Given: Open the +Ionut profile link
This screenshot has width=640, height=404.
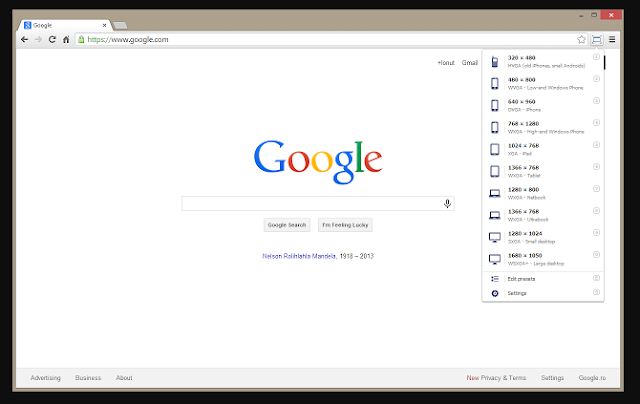Looking at the screenshot, I should [x=446, y=63].
